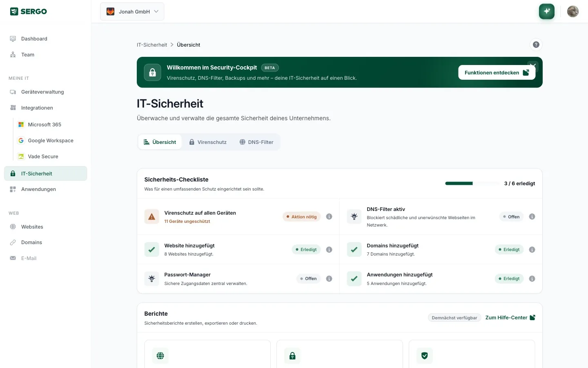
Task: Click the Berichte section heading
Action: tap(156, 314)
